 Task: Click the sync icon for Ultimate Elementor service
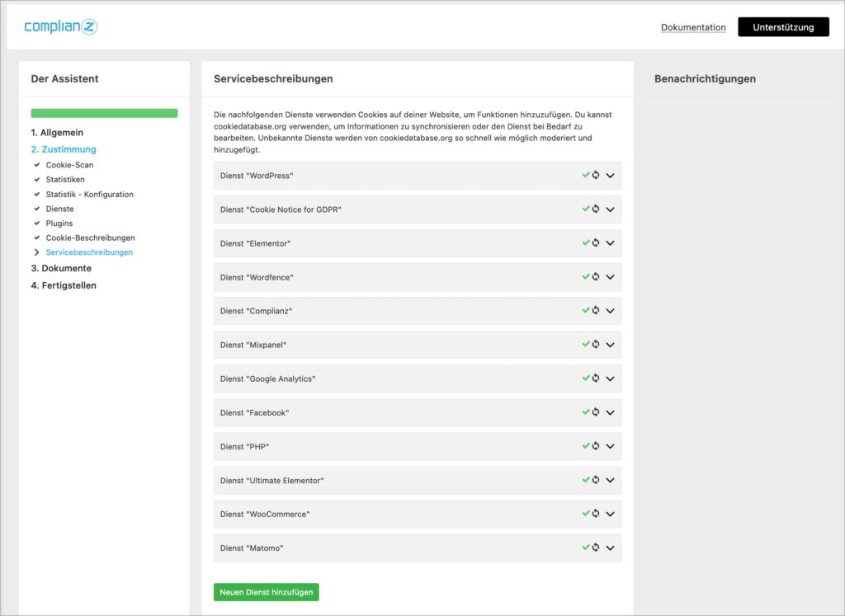596,480
